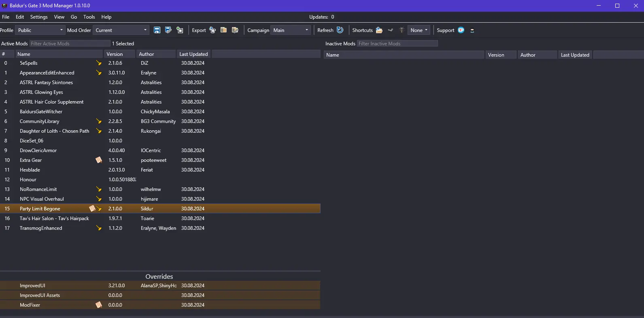Click the app icon in the title bar
644x318 pixels.
point(4,6)
